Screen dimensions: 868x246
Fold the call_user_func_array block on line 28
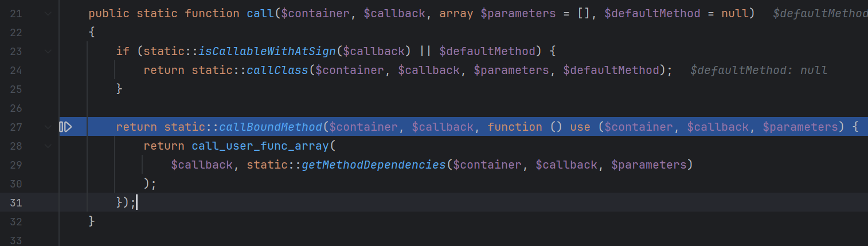click(48, 146)
